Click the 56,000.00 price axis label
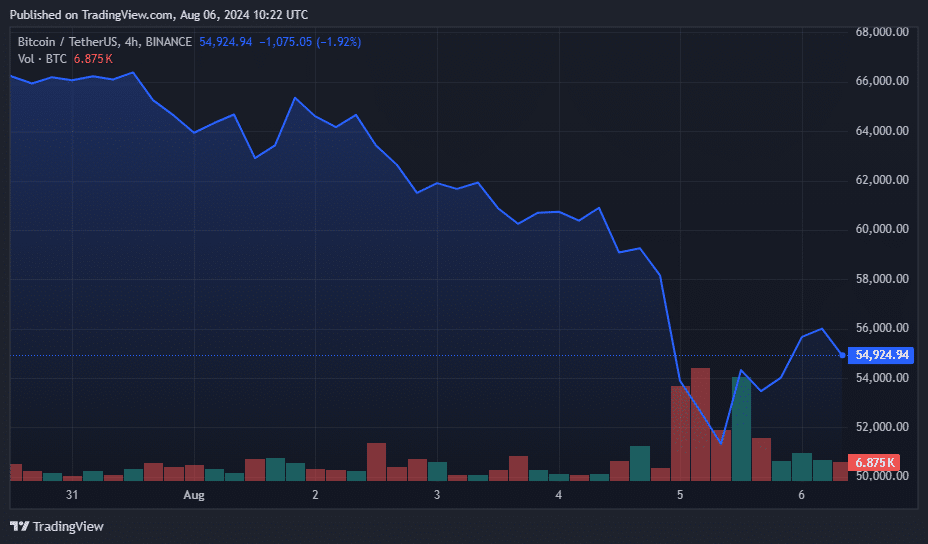 [x=882, y=328]
